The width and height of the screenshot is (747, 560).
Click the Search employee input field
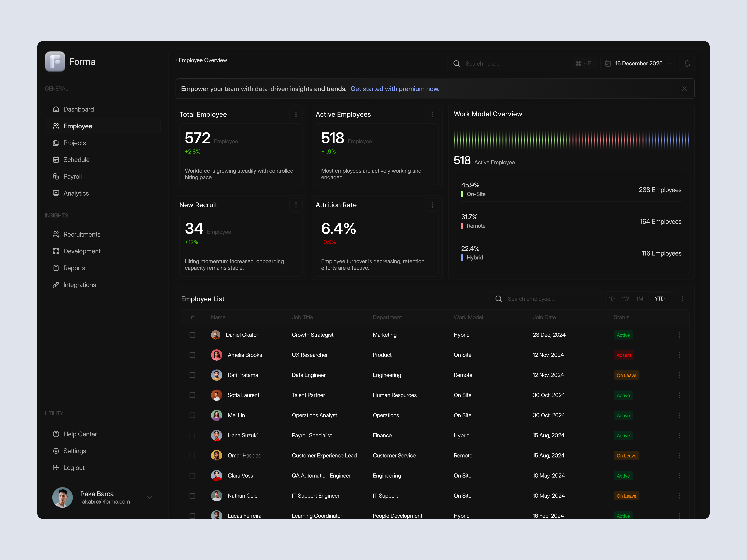click(x=545, y=298)
